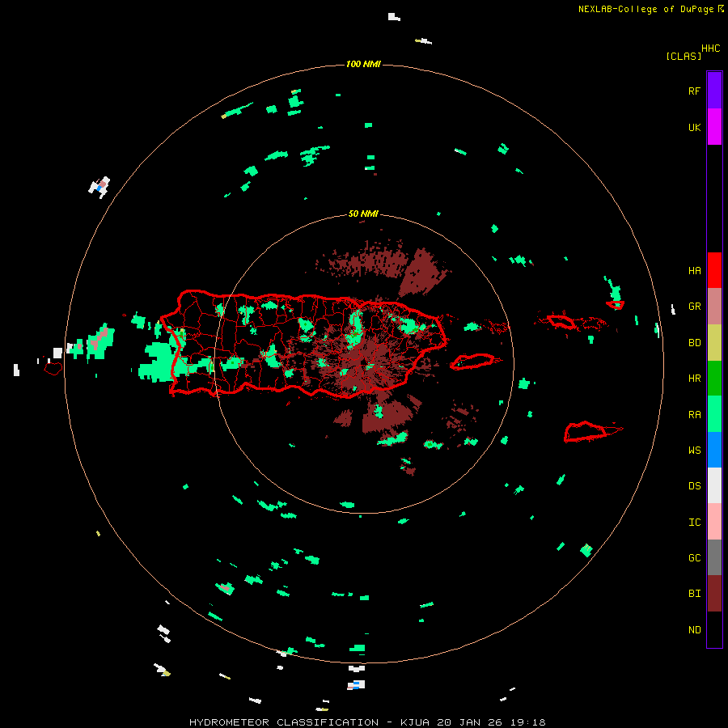
Task: Click the UK magenta legend swatch
Action: coord(714,127)
